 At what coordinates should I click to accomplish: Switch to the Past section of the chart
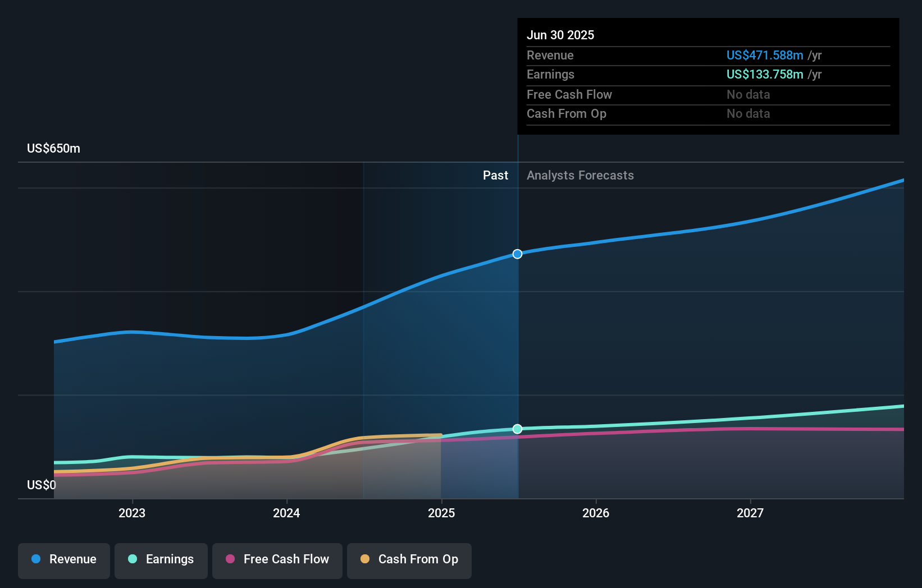point(495,175)
